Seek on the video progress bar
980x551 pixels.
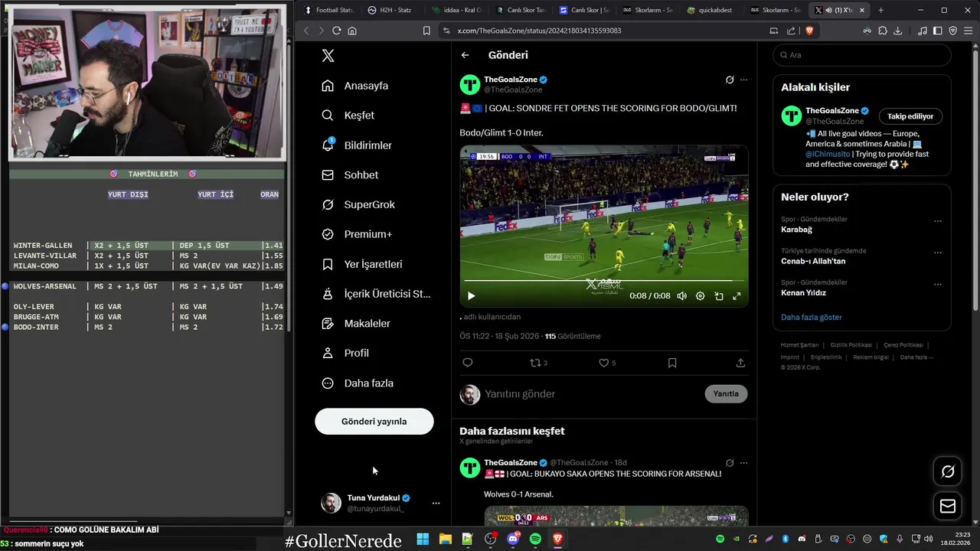point(604,281)
